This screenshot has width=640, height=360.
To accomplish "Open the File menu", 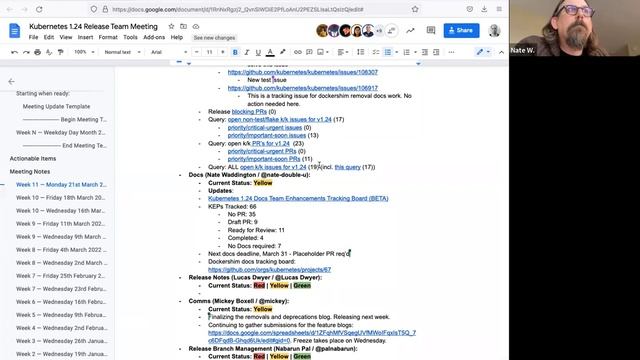I will 33,37.
